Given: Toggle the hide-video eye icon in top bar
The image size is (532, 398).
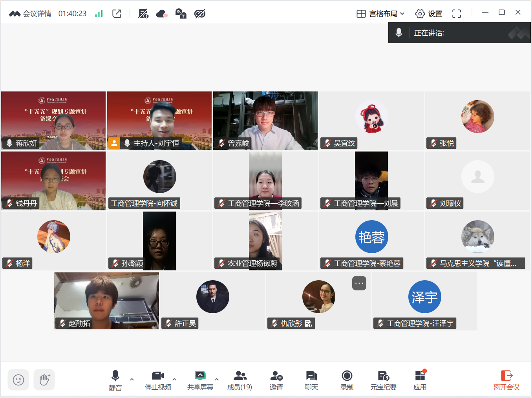Looking at the screenshot, I should pyautogui.click(x=200, y=14).
